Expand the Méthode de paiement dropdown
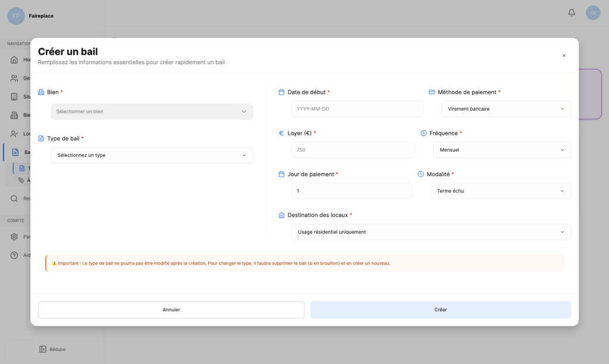This screenshot has height=364, width=609. [506, 109]
